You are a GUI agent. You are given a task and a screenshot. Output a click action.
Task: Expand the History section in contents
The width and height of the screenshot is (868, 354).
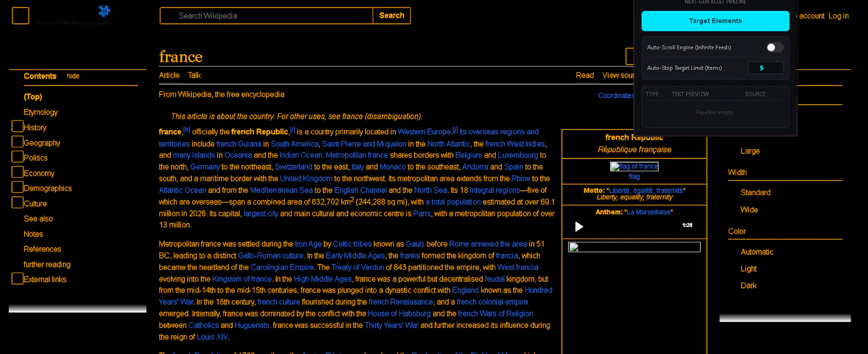tap(17, 126)
